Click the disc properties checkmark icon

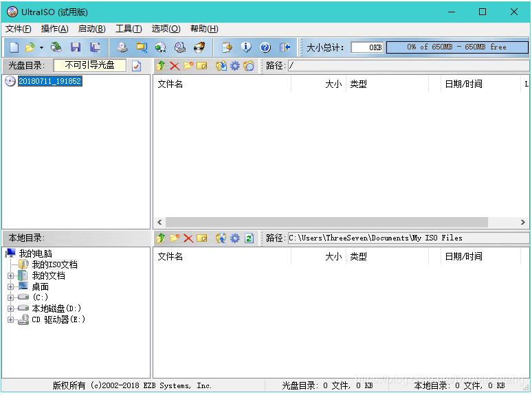(x=136, y=66)
